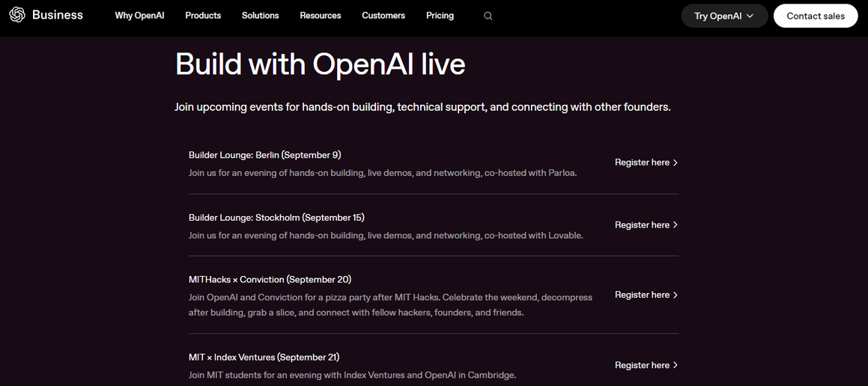
Task: Click the 'co-hosted with Parloa' description
Action: (x=383, y=174)
